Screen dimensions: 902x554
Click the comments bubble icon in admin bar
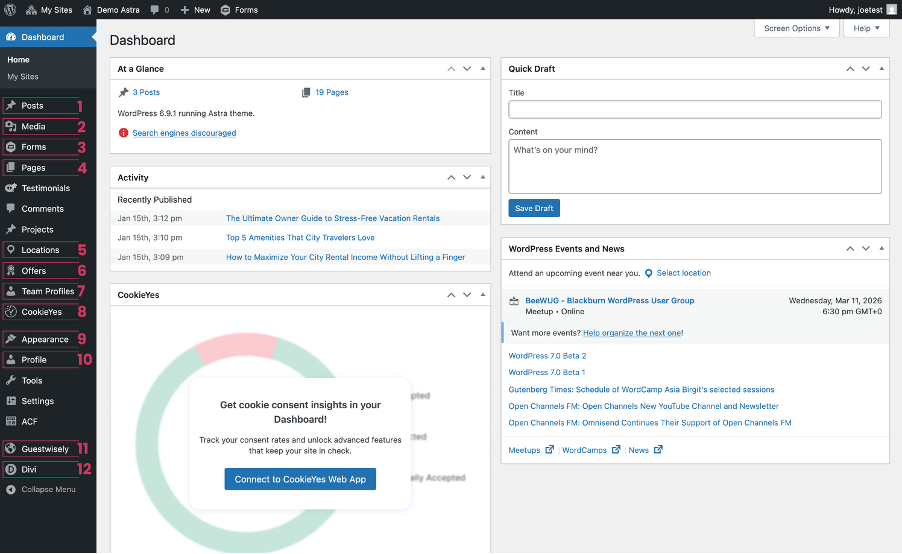click(156, 10)
